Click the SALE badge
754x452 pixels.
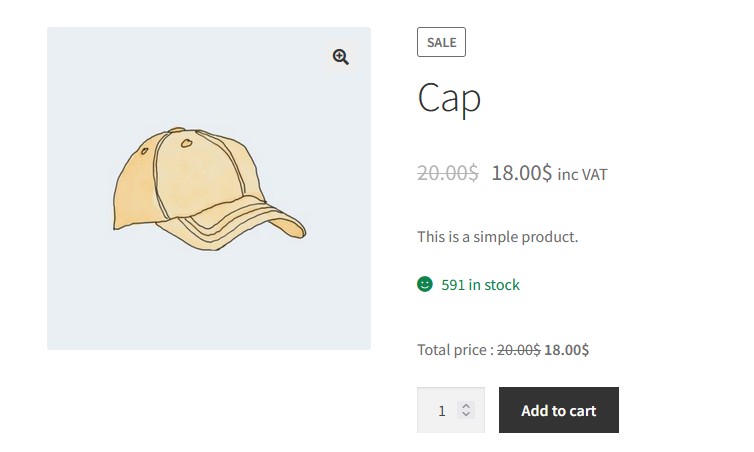(441, 42)
